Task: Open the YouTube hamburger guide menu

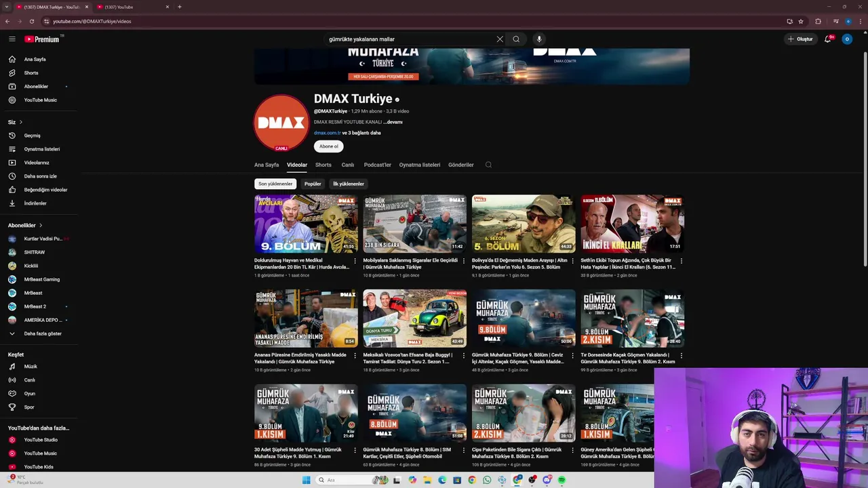Action: [12, 39]
